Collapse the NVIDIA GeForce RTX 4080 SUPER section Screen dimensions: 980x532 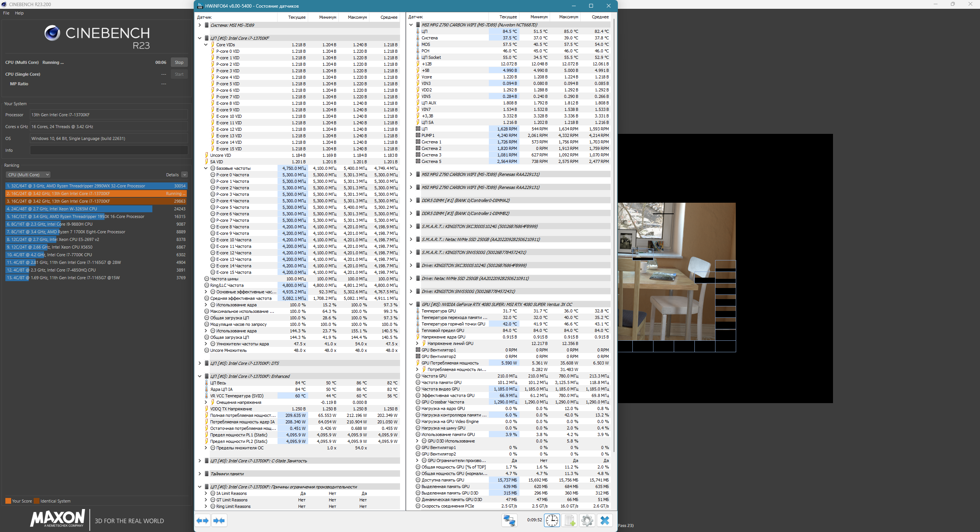[411, 304]
